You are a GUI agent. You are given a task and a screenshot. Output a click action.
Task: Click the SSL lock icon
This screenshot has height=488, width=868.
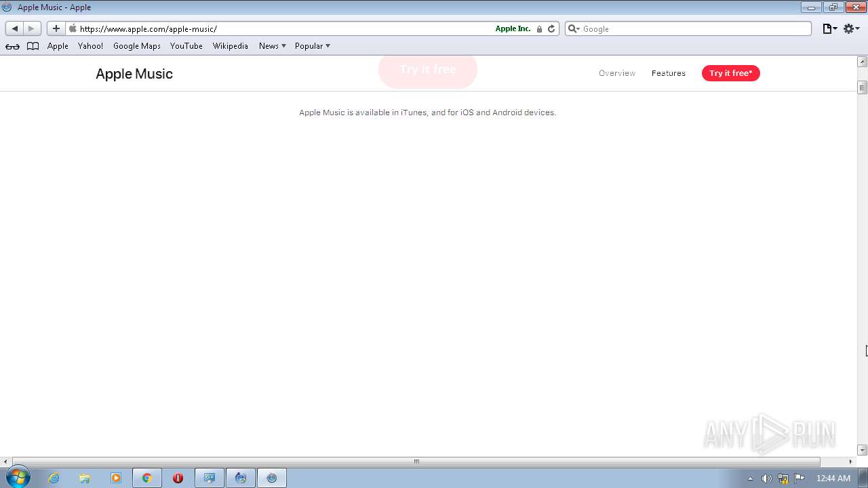(x=540, y=28)
